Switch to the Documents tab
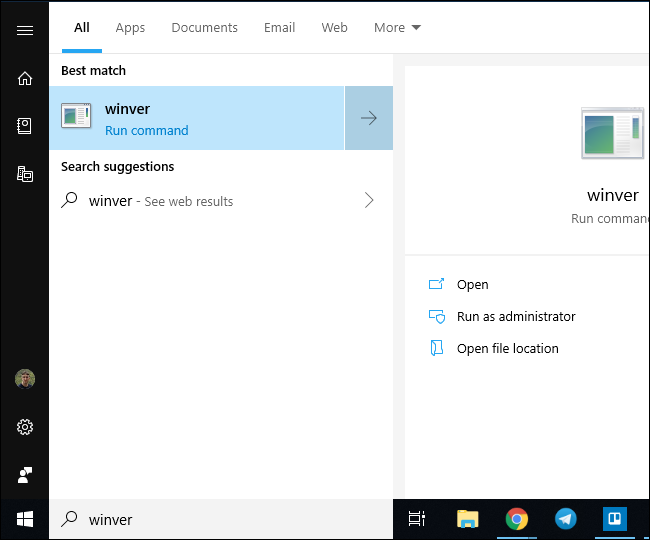The width and height of the screenshot is (650, 540). point(204,28)
